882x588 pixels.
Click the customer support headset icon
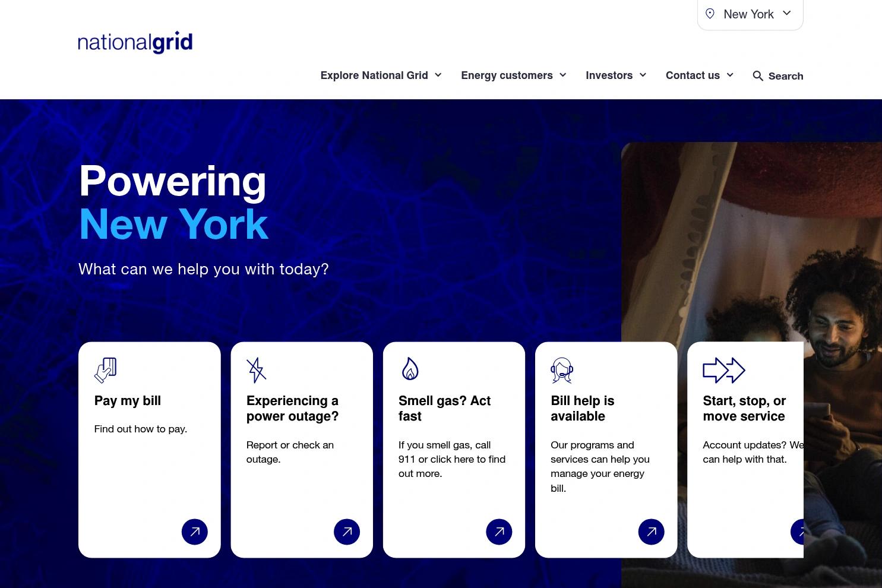click(562, 370)
